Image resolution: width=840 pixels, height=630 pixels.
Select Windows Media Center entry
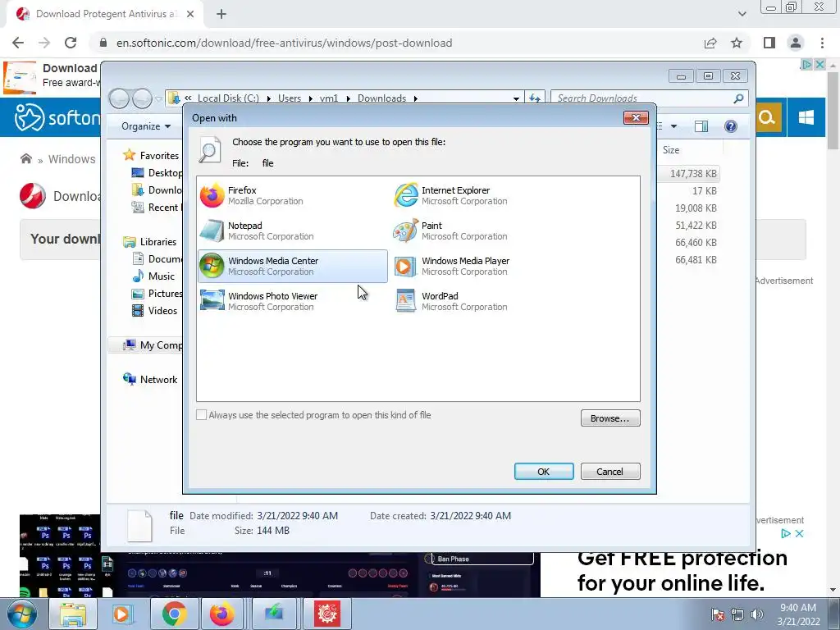click(293, 266)
